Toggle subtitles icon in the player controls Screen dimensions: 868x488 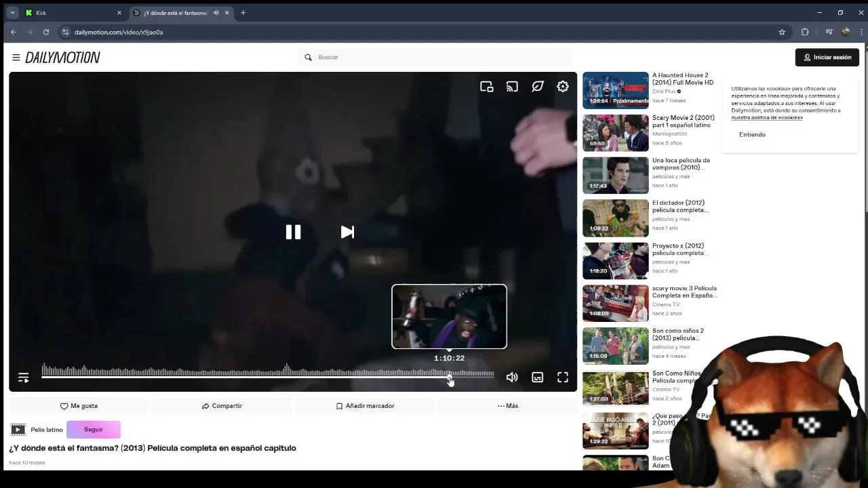pyautogui.click(x=537, y=378)
